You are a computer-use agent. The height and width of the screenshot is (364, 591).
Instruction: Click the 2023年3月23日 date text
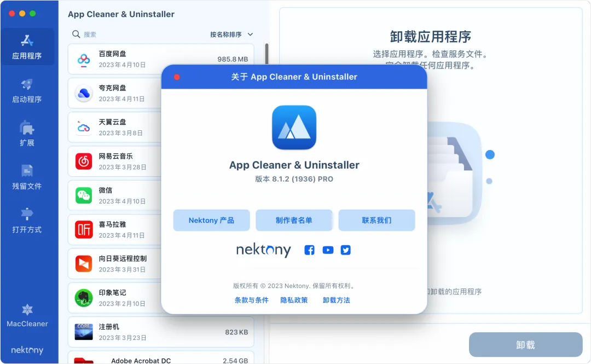(123, 338)
